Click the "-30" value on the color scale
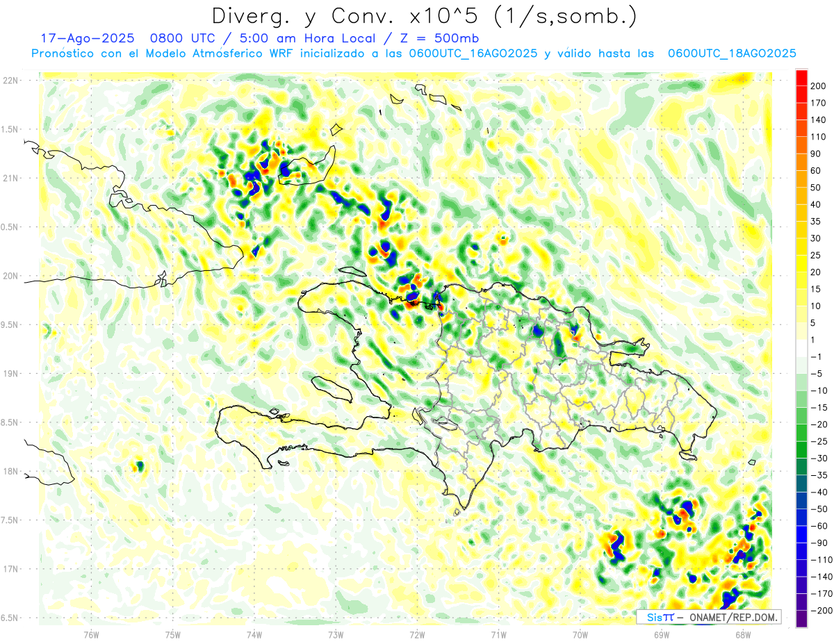 (x=819, y=458)
